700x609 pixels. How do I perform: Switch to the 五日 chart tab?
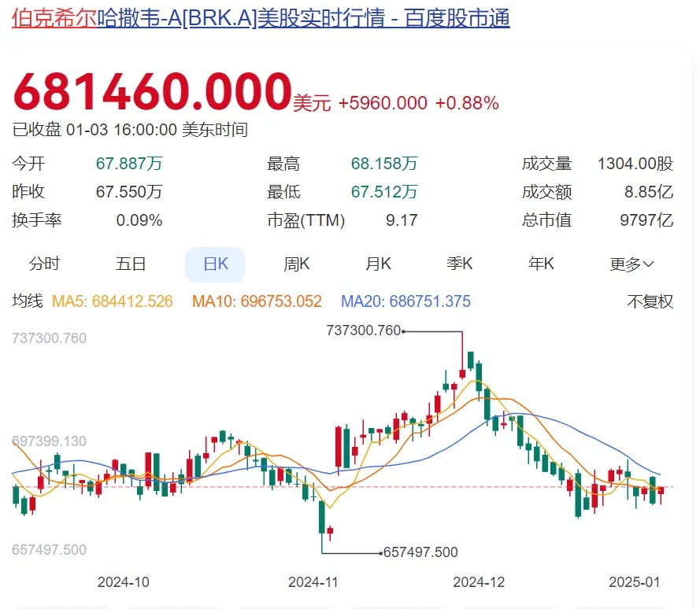(131, 264)
